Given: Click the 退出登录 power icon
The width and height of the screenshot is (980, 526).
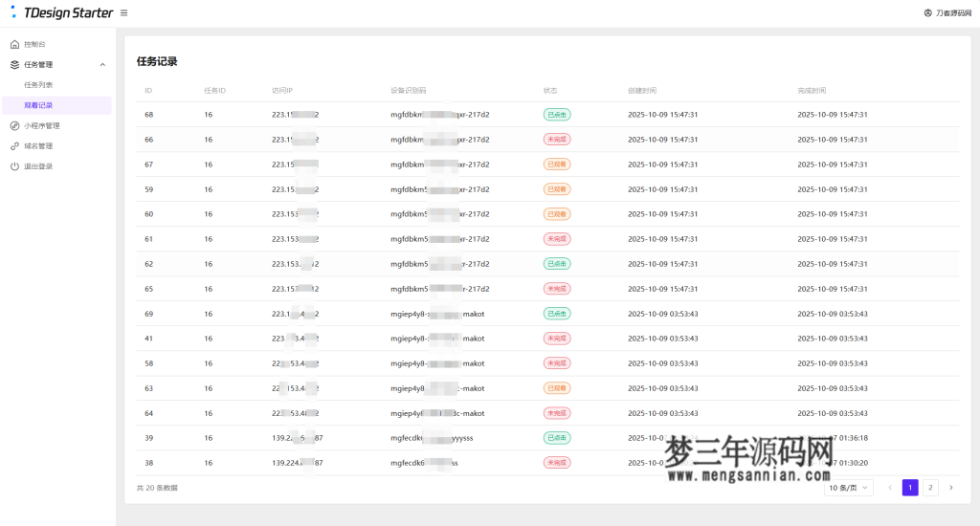Looking at the screenshot, I should pyautogui.click(x=15, y=166).
